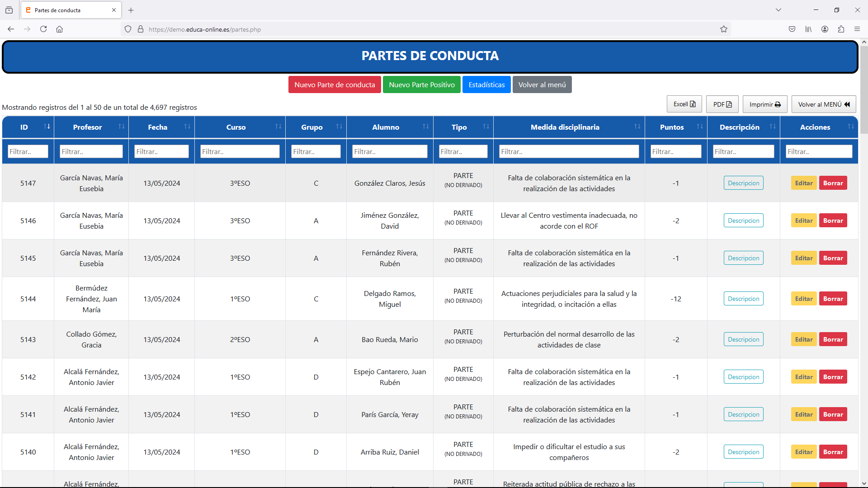Sort table by ID column arrows
Image resolution: width=868 pixels, height=488 pixels.
[x=47, y=127]
